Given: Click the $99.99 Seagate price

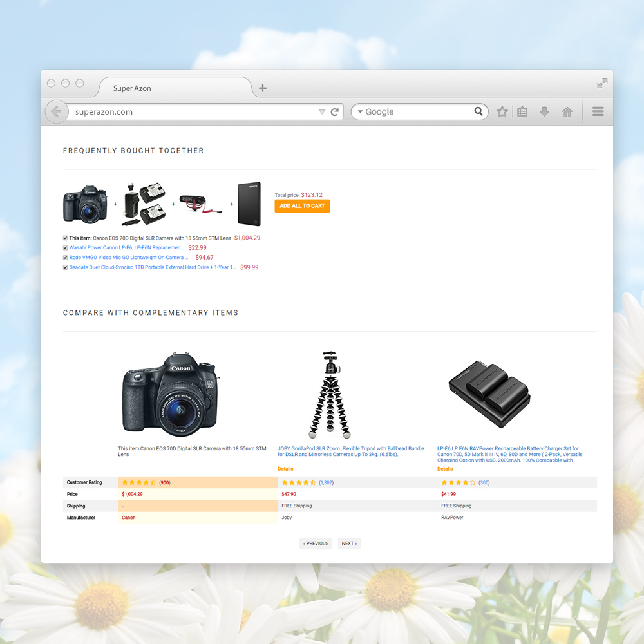Looking at the screenshot, I should [249, 267].
